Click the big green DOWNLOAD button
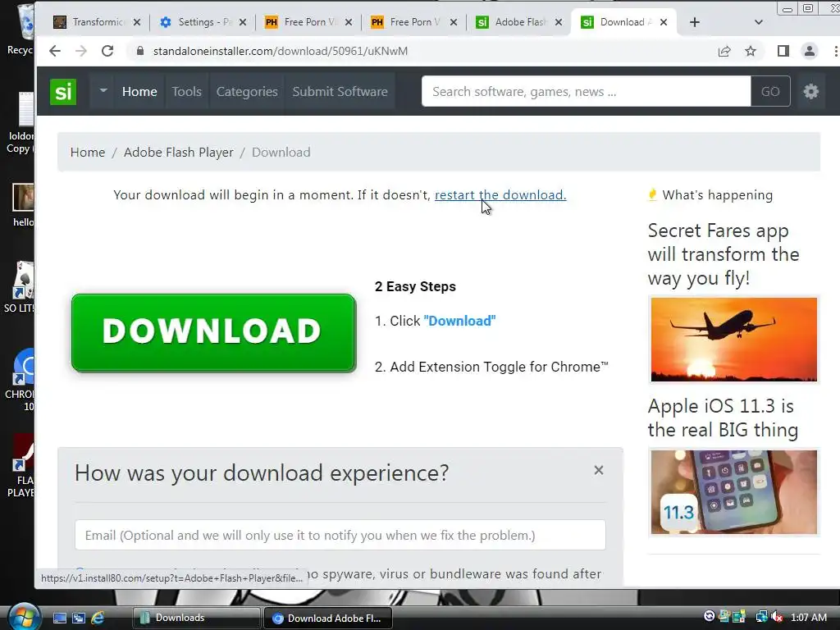 214,333
